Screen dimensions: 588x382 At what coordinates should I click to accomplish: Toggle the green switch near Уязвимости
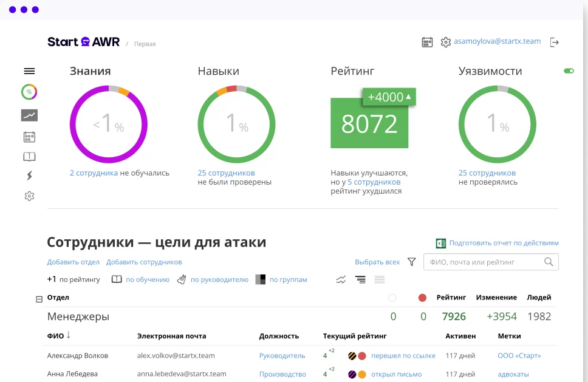pos(569,71)
